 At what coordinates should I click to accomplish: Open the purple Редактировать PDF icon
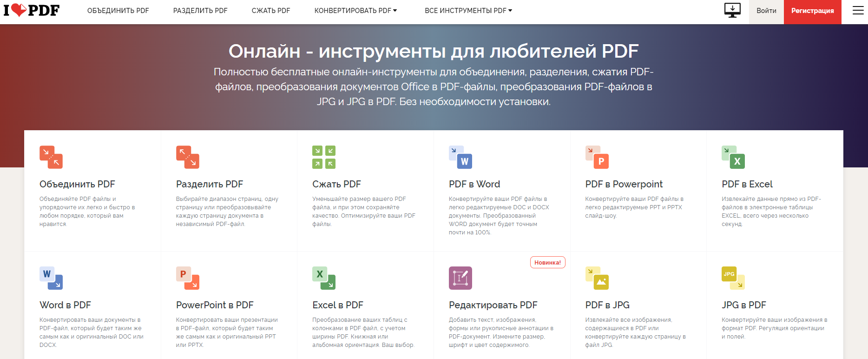point(460,278)
